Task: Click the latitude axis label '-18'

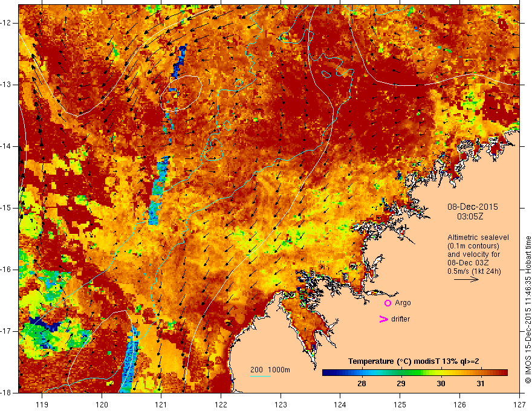Action: pyautogui.click(x=6, y=393)
